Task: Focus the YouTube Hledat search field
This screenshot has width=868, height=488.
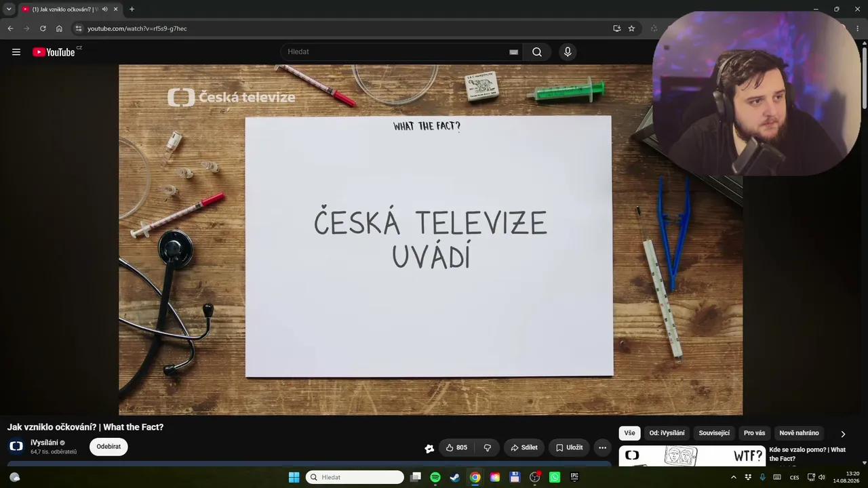Action: (x=401, y=52)
